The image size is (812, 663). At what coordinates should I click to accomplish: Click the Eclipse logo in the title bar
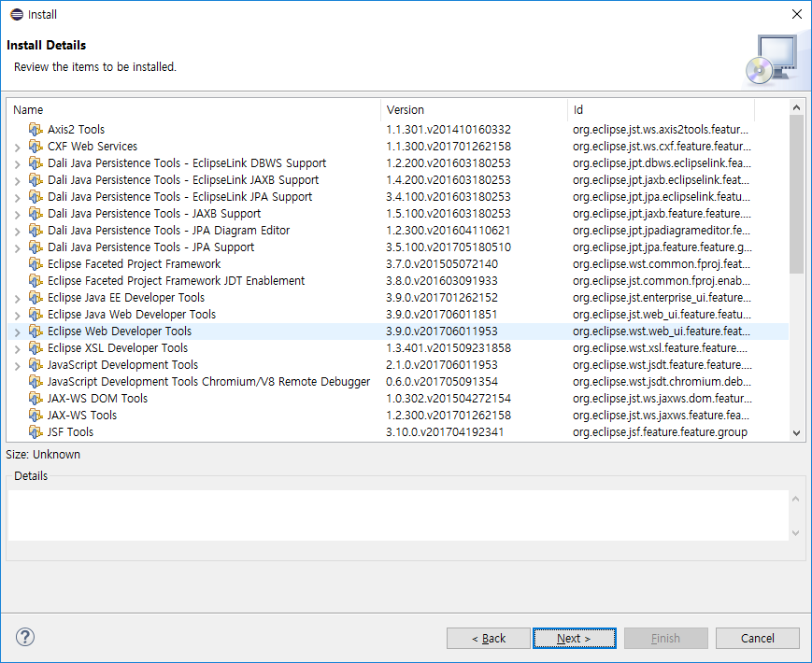coord(17,15)
